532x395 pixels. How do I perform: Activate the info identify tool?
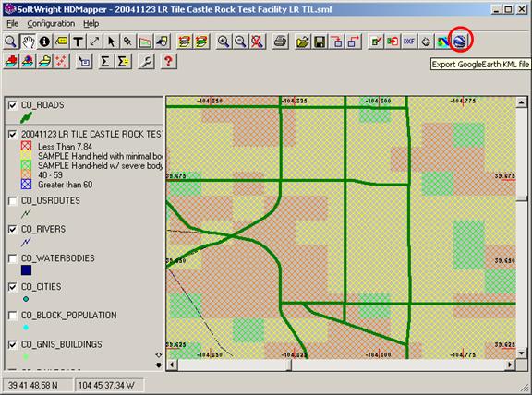tap(44, 42)
